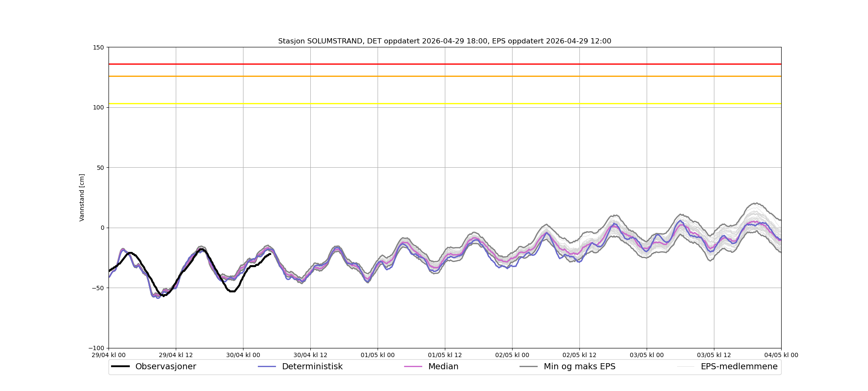868x391 pixels.
Task: Click the black Observasjoner legend line sample
Action: (121, 367)
